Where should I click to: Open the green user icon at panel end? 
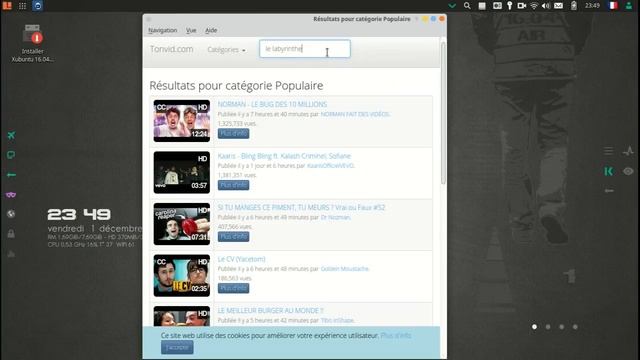click(629, 6)
